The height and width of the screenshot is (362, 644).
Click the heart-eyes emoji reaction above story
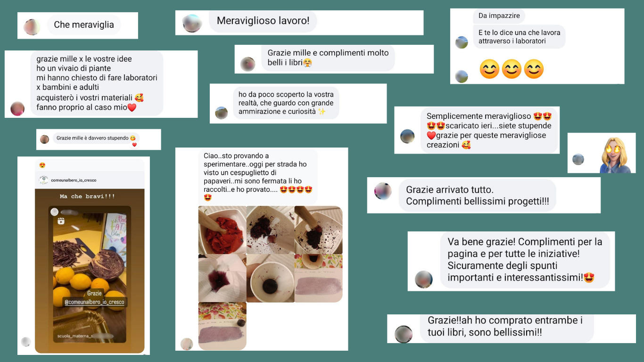42,165
